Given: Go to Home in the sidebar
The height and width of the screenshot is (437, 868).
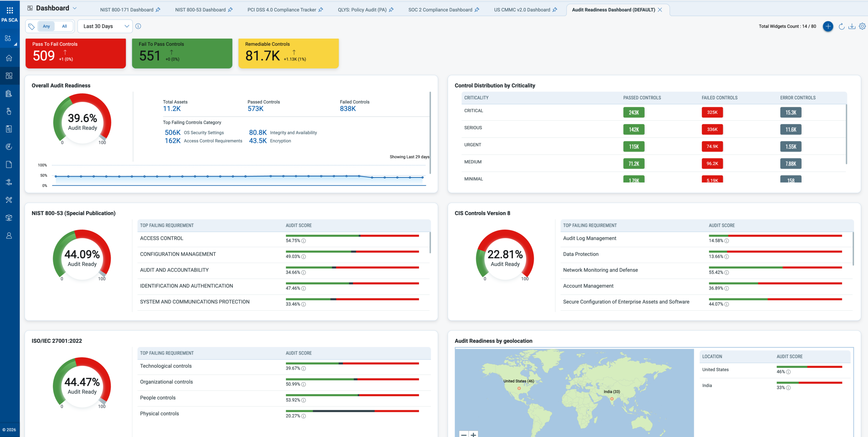Looking at the screenshot, I should tap(9, 58).
